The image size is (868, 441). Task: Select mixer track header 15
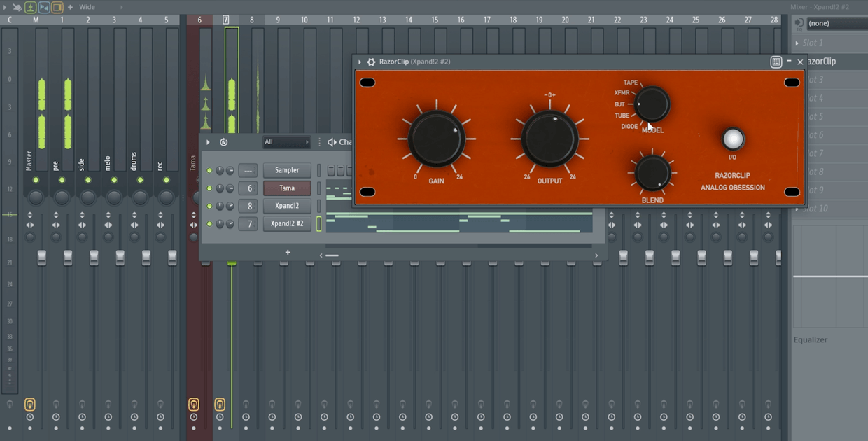coord(435,20)
